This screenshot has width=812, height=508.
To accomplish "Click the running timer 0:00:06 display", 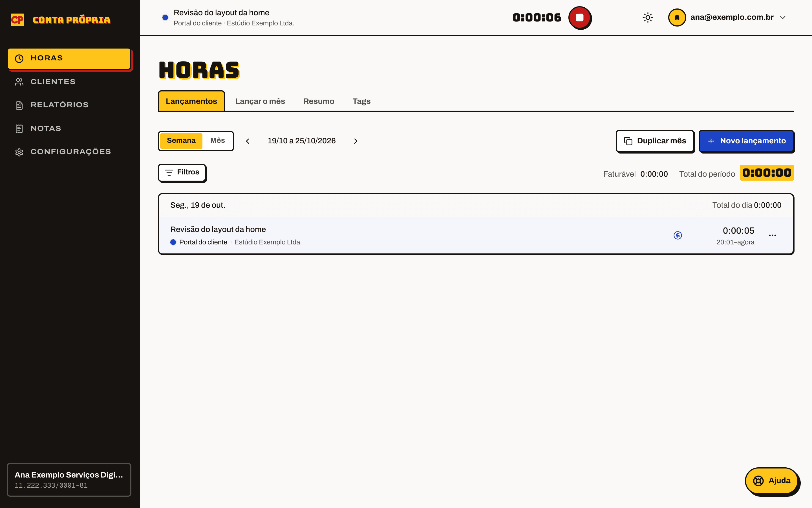I will pos(537,17).
